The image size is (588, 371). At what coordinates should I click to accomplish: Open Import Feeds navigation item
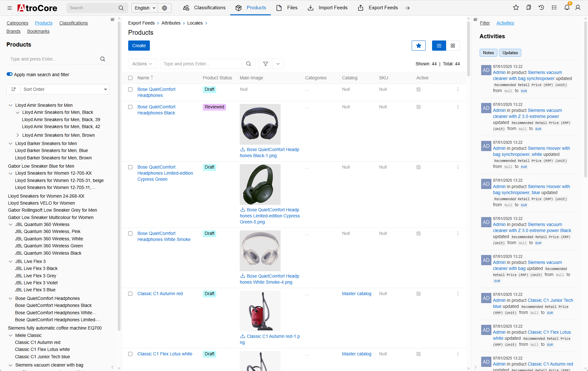tap(327, 8)
